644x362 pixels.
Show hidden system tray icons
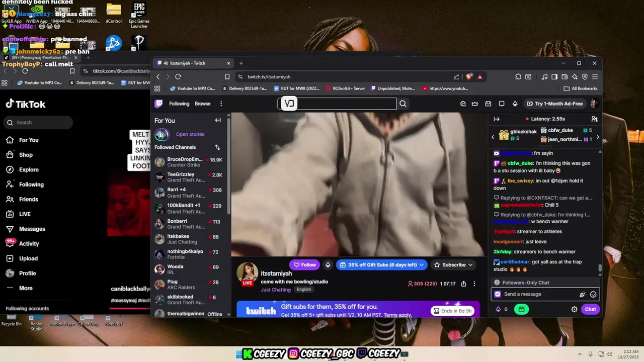click(580, 354)
